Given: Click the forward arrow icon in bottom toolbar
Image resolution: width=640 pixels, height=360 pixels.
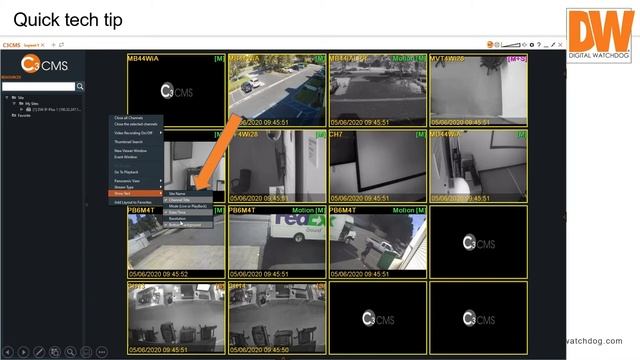Looking at the screenshot, I should [23, 351].
